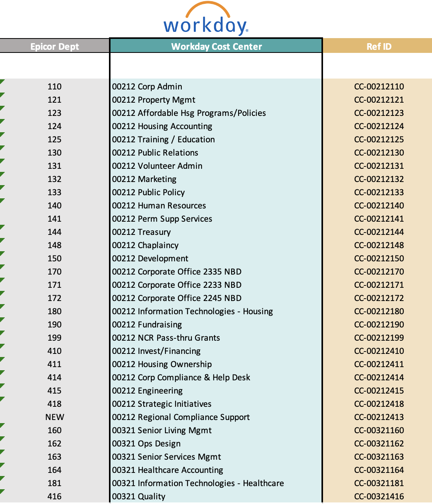The width and height of the screenshot is (432, 504).
Task: Select the 00212 Housing Accounting cell
Action: [x=216, y=126]
